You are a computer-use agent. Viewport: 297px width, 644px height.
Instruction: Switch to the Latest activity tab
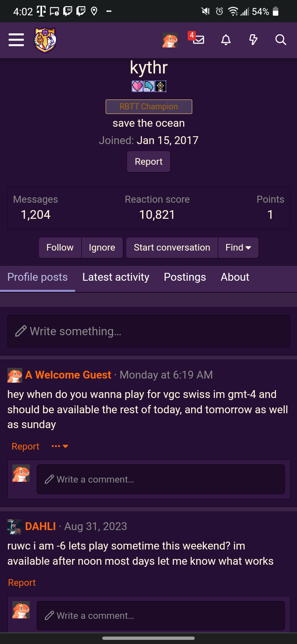[116, 277]
